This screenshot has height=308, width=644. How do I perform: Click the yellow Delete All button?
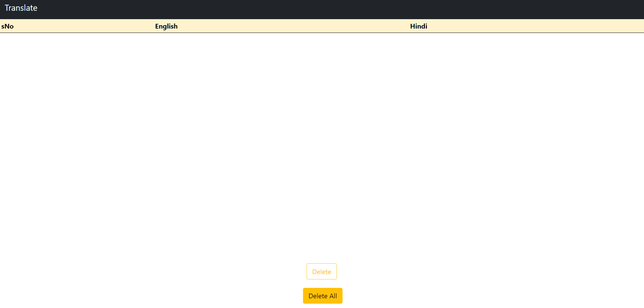coord(323,296)
